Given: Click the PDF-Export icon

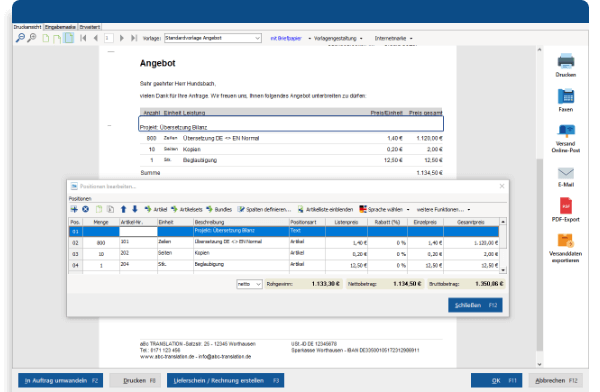Looking at the screenshot, I should click(x=566, y=206).
